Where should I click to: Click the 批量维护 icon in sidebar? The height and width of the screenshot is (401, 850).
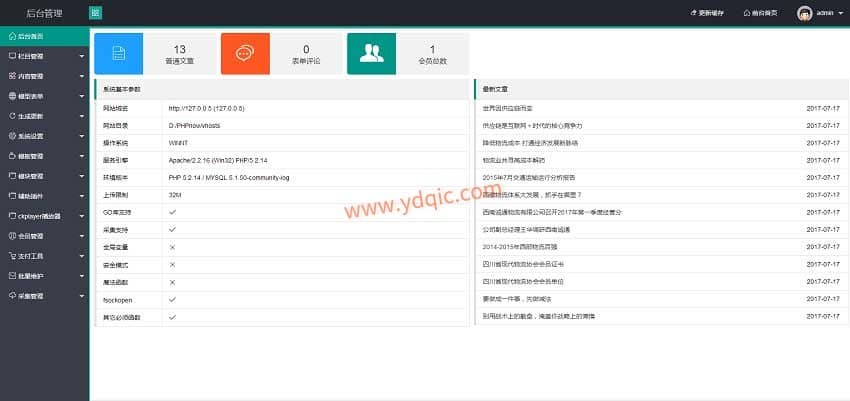(12, 276)
